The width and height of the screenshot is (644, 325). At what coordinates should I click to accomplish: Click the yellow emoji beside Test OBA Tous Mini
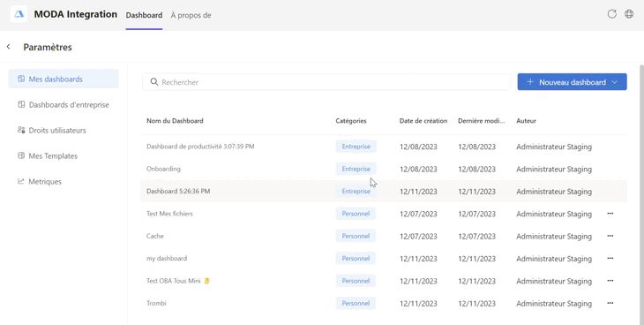pyautogui.click(x=207, y=281)
